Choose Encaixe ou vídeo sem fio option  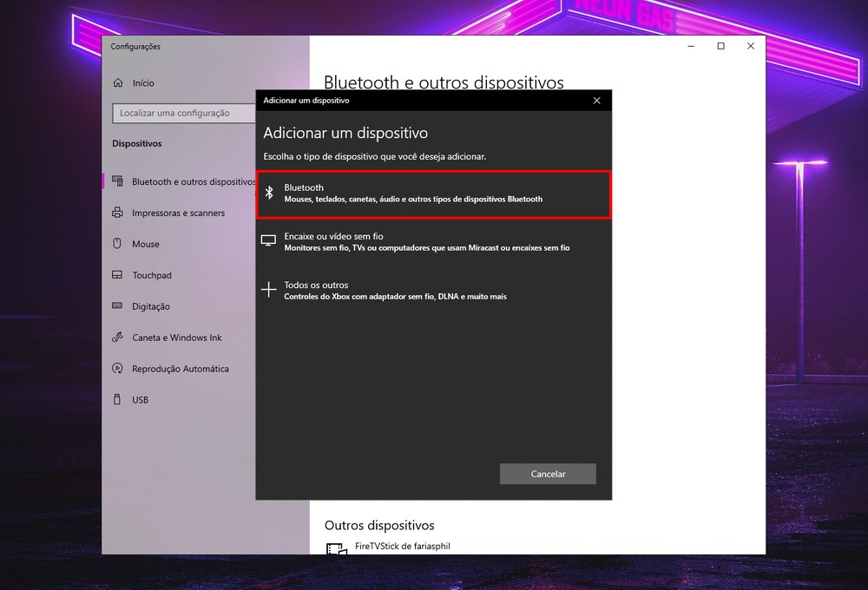(x=433, y=242)
